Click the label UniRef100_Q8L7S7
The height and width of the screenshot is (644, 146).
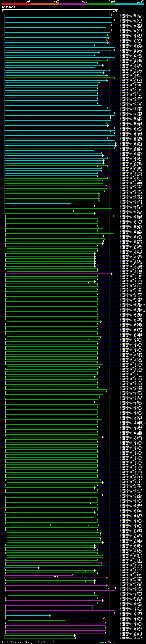click(x=131, y=135)
